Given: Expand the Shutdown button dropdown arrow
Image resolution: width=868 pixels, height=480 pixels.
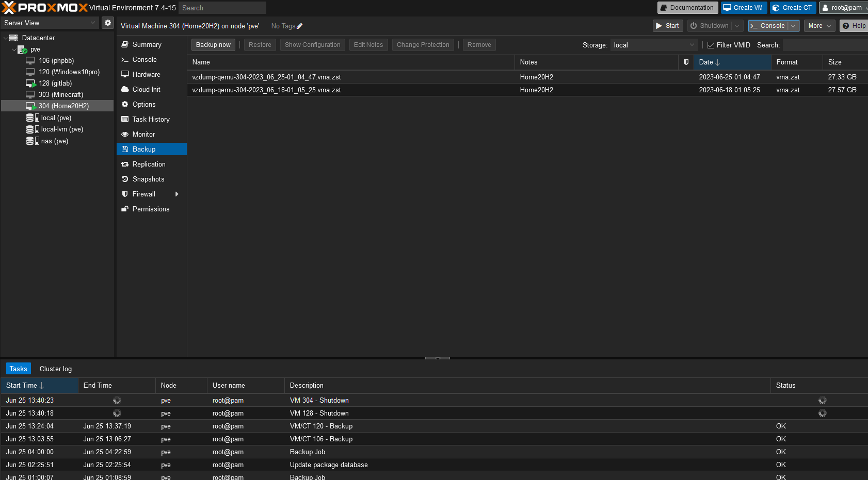Looking at the screenshot, I should [737, 26].
